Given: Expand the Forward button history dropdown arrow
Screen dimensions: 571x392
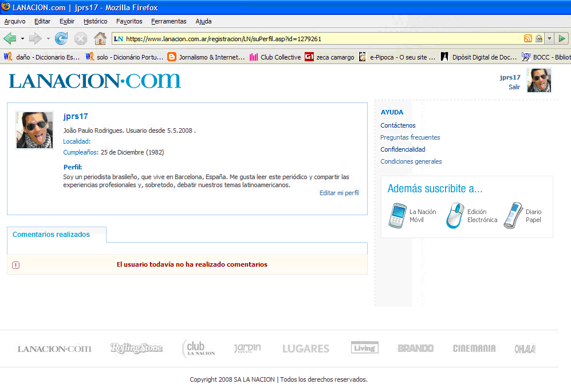Looking at the screenshot, I should (x=48, y=38).
